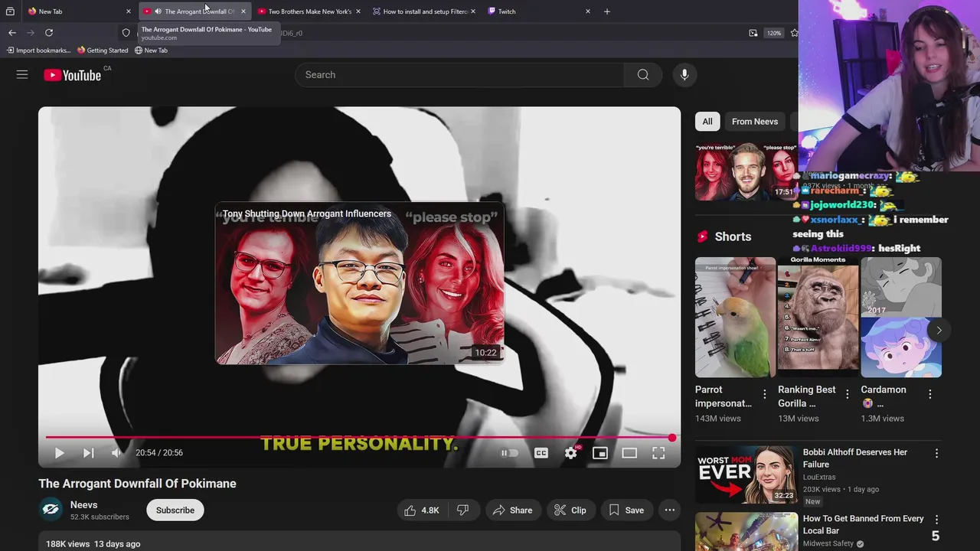Open options for the Parrot impersonation short
The width and height of the screenshot is (980, 551).
click(x=764, y=394)
